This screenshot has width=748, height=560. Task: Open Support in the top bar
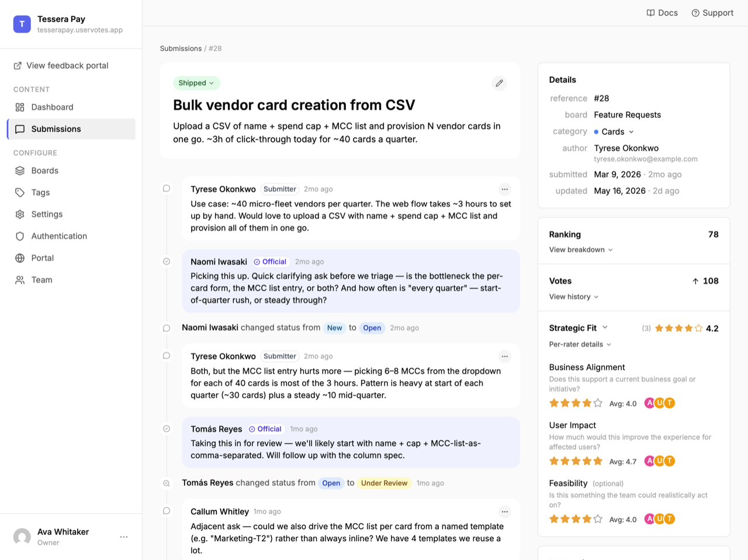712,13
